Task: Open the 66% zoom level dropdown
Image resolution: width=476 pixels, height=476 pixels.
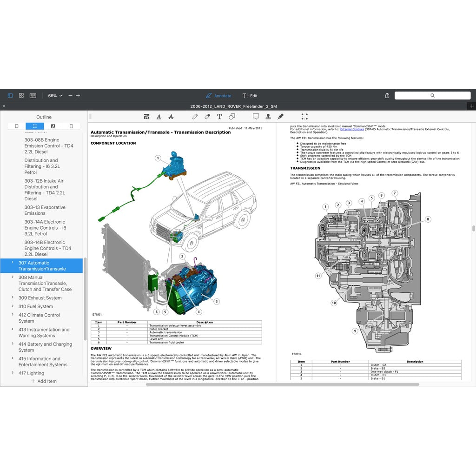Action: [x=55, y=95]
